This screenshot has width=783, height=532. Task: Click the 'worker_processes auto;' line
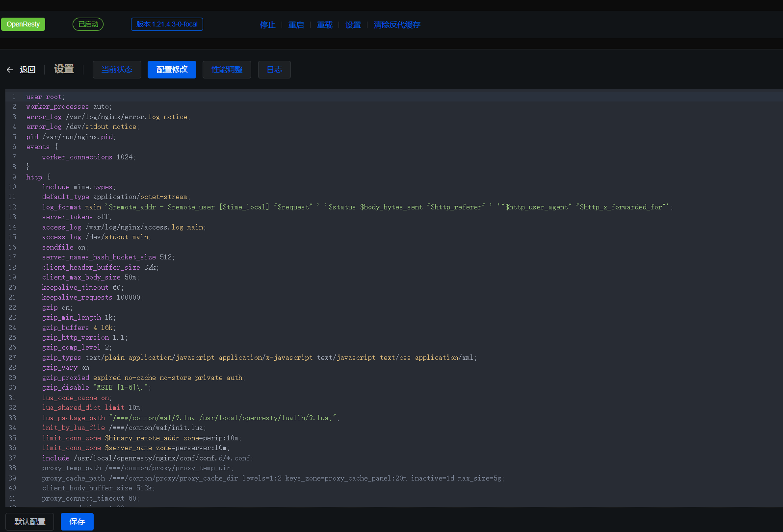point(69,106)
